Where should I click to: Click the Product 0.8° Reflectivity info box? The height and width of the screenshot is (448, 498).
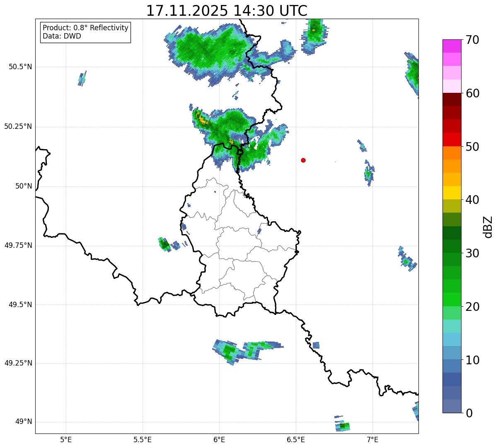click(85, 32)
